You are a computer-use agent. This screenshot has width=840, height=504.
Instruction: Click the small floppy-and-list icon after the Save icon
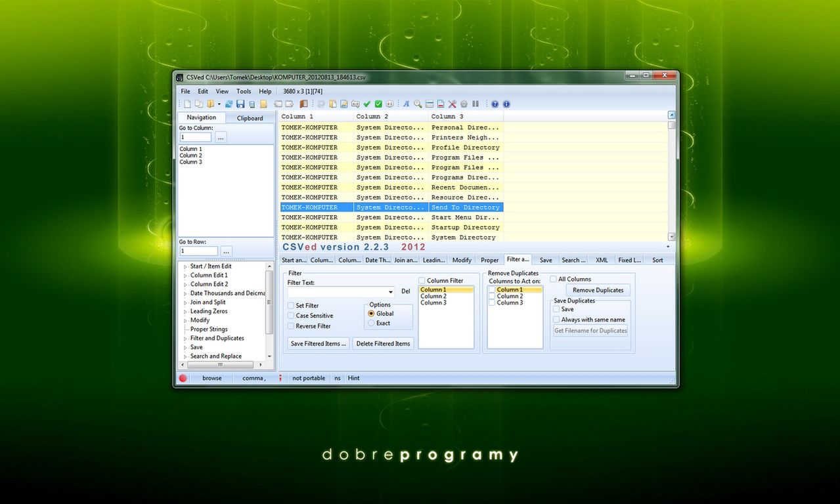(x=252, y=104)
